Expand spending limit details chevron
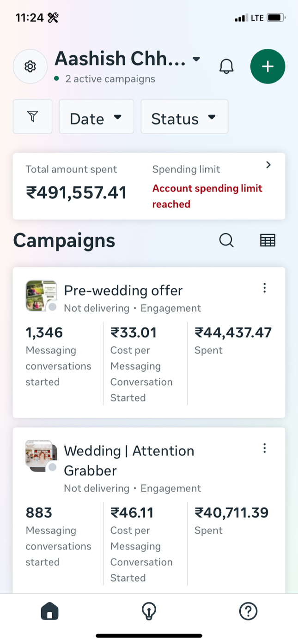 [x=268, y=165]
